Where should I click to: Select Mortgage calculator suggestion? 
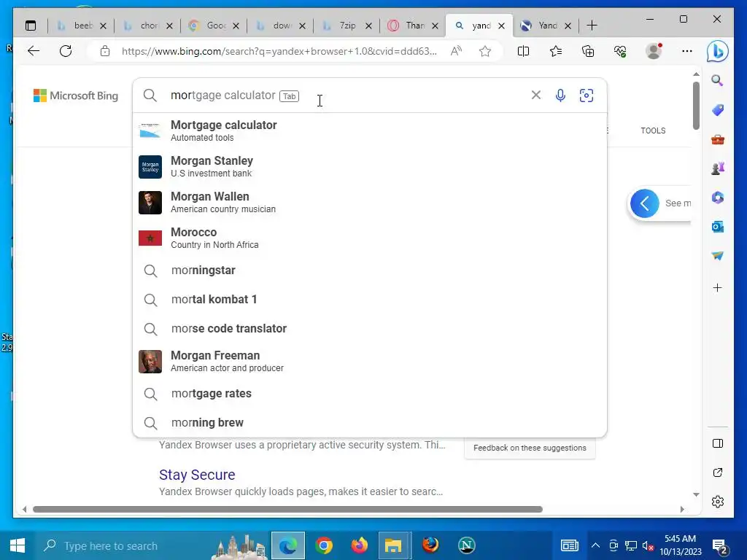pos(370,131)
